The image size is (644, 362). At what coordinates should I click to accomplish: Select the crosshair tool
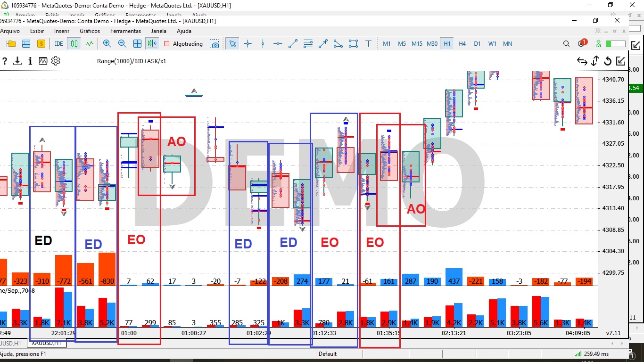tap(248, 44)
